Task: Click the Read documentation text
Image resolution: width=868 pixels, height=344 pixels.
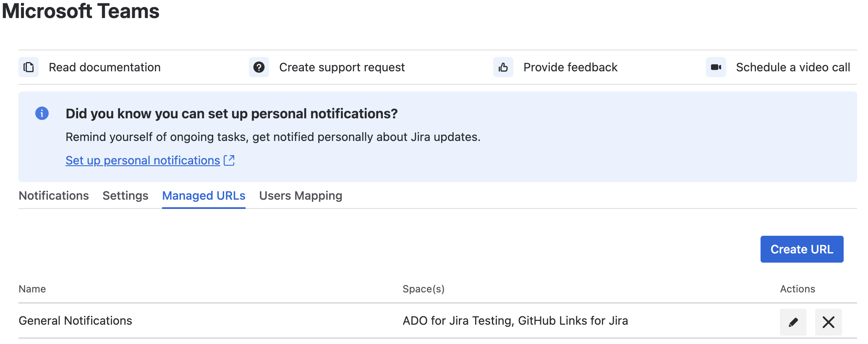Action: click(105, 67)
